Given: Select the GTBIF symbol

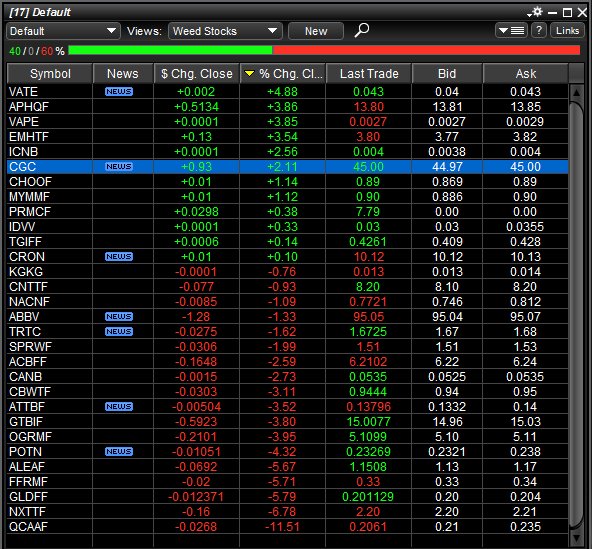Looking at the screenshot, I should pyautogui.click(x=26, y=421).
